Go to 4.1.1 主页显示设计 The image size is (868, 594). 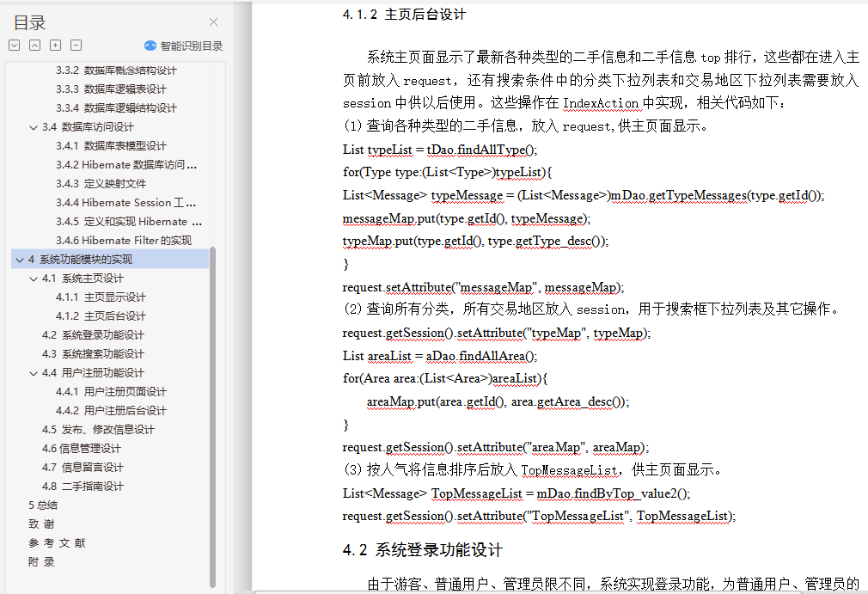point(101,297)
